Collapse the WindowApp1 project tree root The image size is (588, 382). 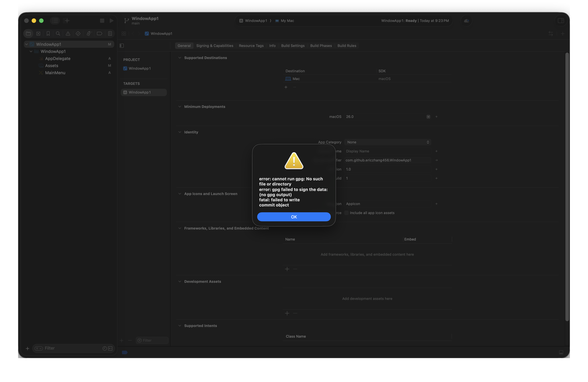click(x=26, y=44)
